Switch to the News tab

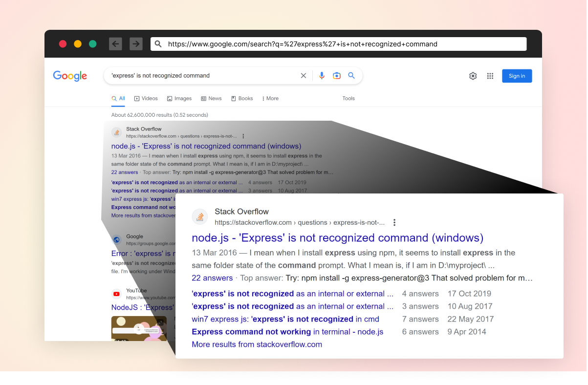tap(211, 99)
